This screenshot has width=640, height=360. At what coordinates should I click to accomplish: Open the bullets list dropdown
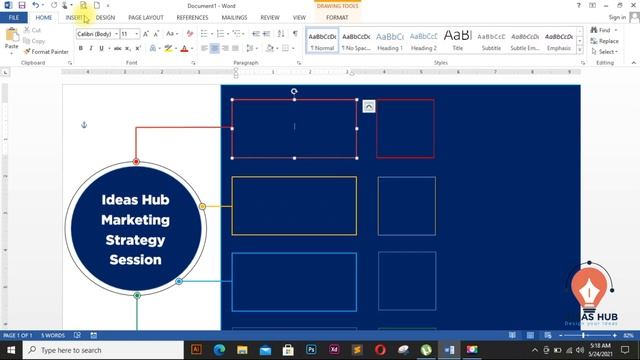click(x=212, y=34)
